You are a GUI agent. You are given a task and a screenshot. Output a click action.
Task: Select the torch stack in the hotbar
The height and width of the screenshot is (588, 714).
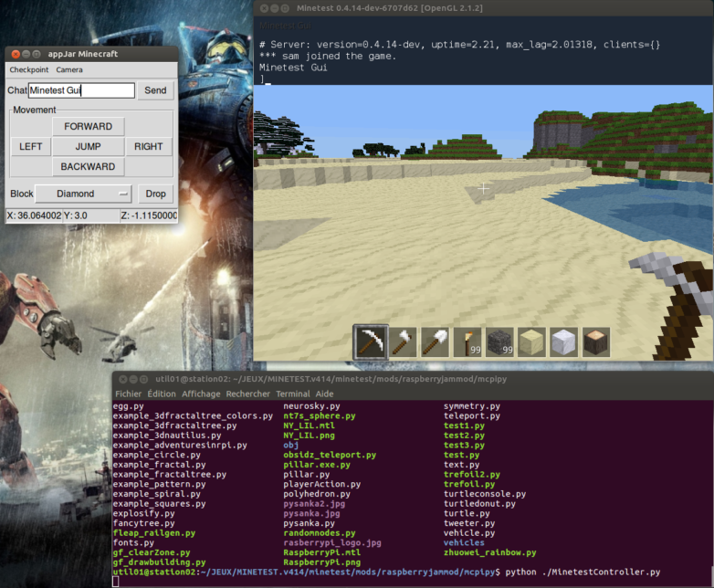click(467, 341)
